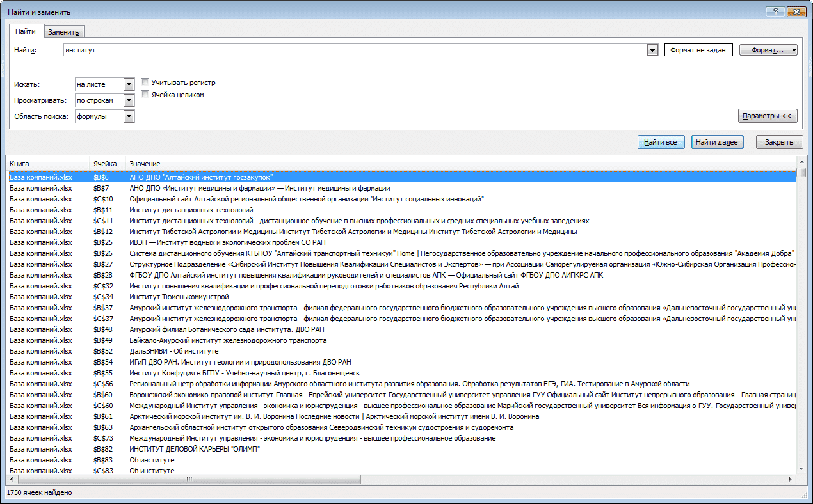Select the "Институт Тюменькоммунстрой" result row

401,297
